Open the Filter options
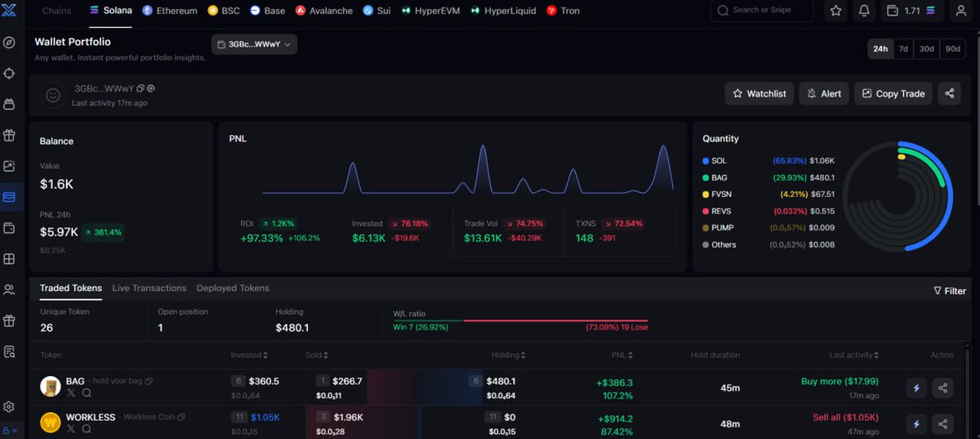The image size is (980, 439). click(950, 291)
